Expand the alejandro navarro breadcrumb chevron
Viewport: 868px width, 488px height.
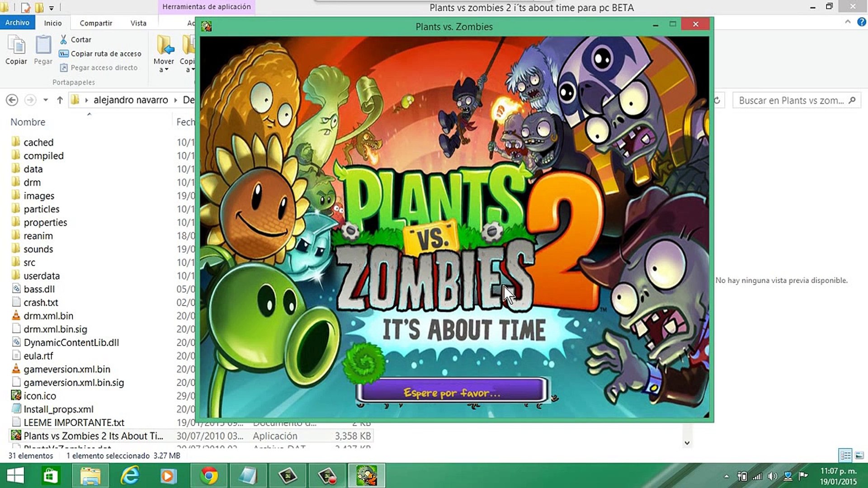(176, 100)
